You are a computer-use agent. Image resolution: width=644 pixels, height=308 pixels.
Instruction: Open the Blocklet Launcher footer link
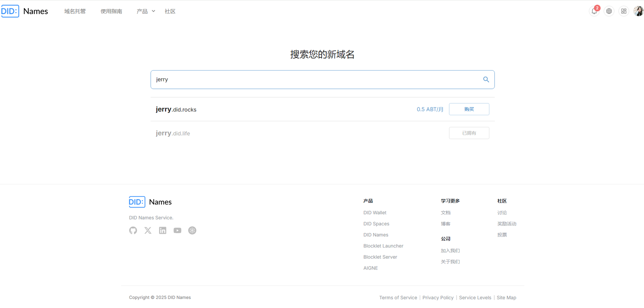click(383, 246)
